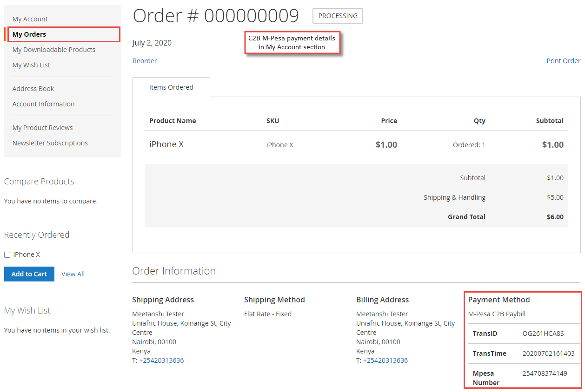Click the Compare Products heading
This screenshot has width=585, height=392.
click(39, 182)
